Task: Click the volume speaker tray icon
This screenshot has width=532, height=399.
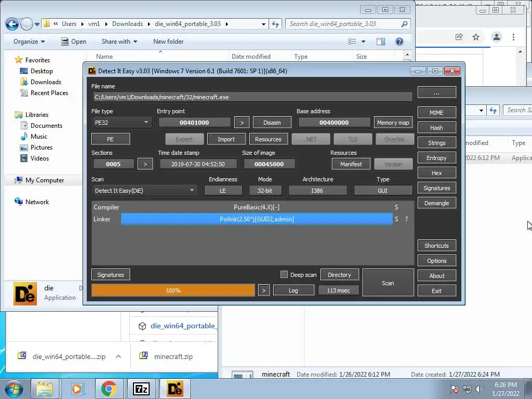Action: pyautogui.click(x=480, y=389)
